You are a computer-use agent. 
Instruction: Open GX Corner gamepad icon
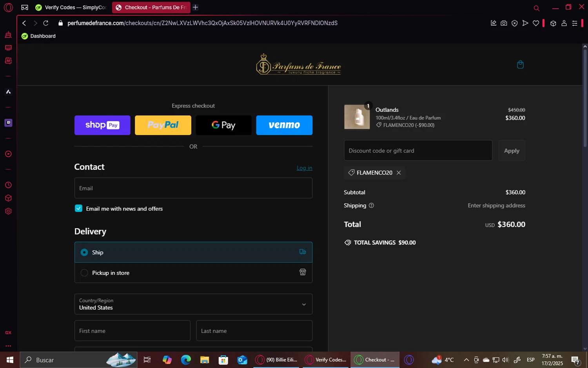(25, 7)
